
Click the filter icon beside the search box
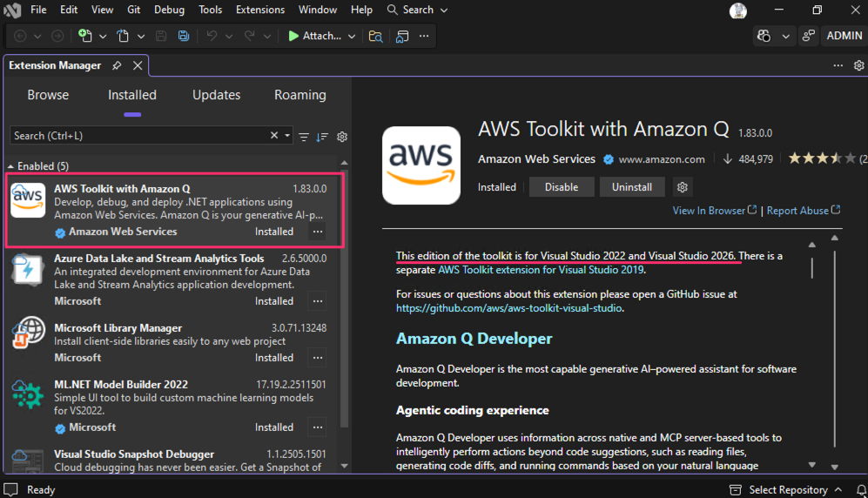304,137
